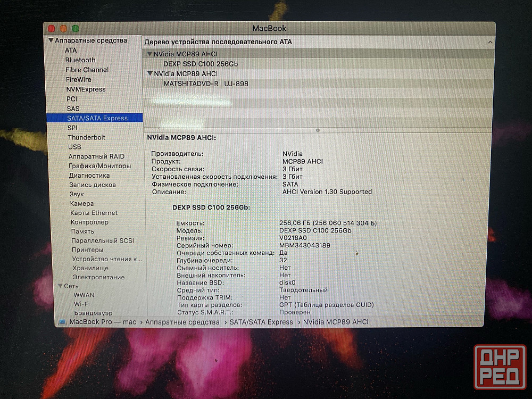Collapse the Аппаратные средства sidebar section

(51, 40)
